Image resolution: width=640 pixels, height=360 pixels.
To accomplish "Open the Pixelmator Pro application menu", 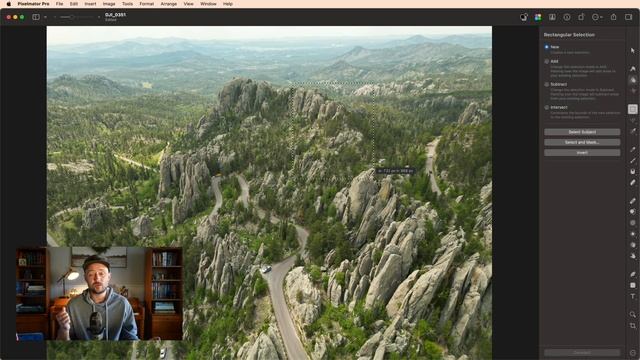I will [x=33, y=4].
